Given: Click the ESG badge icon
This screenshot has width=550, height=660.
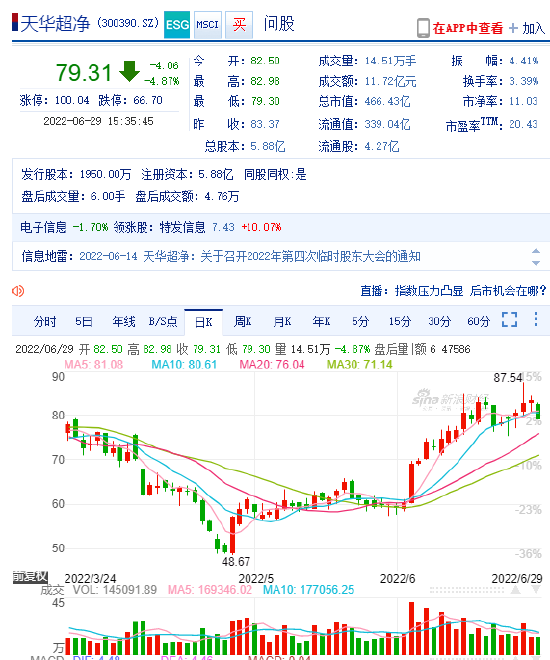Looking at the screenshot, I should (177, 25).
